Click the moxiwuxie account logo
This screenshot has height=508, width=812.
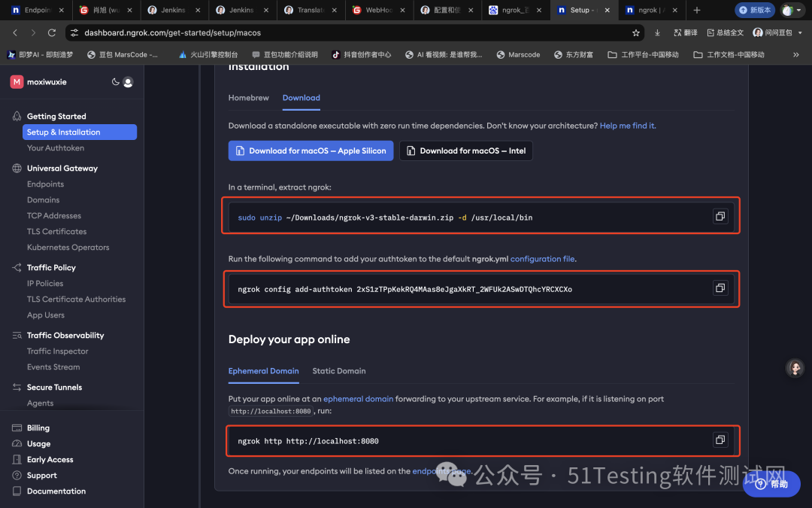(x=17, y=82)
